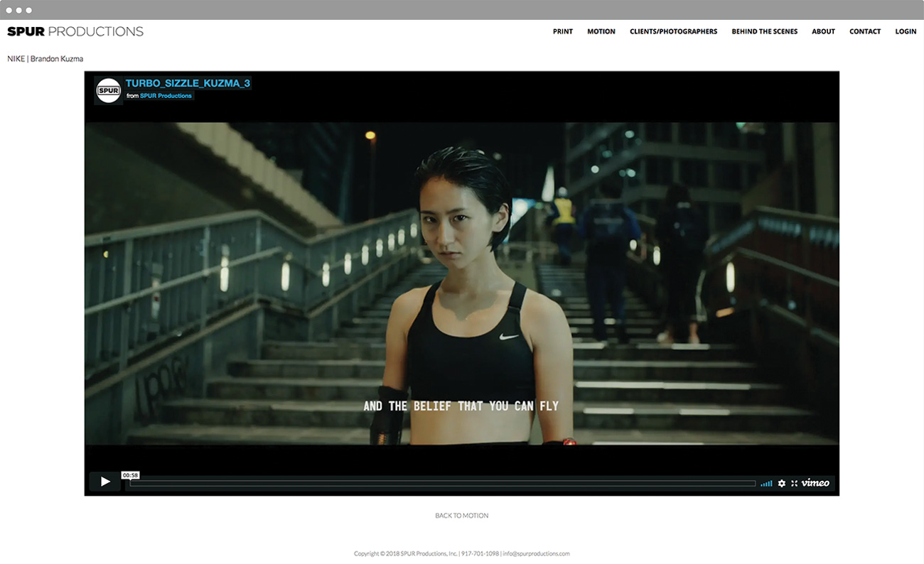Open the SPUR Productions uploader link
This screenshot has width=924, height=564.
point(166,96)
